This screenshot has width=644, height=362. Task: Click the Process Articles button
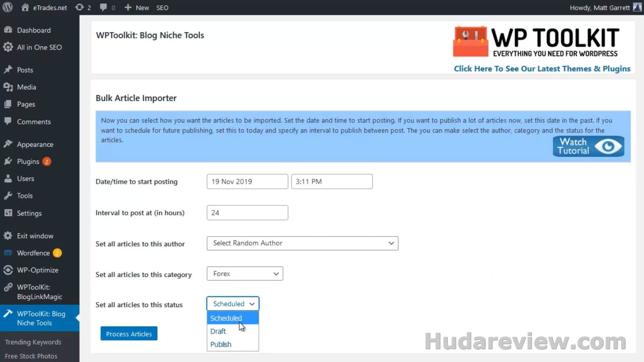pyautogui.click(x=129, y=334)
